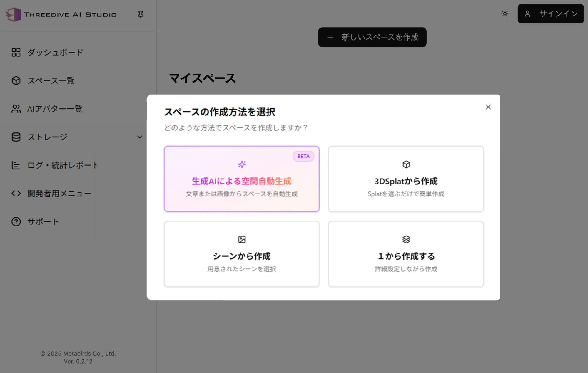Click © 2025 Metabirds Co., Ltd. text
This screenshot has width=588, height=373.
tap(78, 354)
